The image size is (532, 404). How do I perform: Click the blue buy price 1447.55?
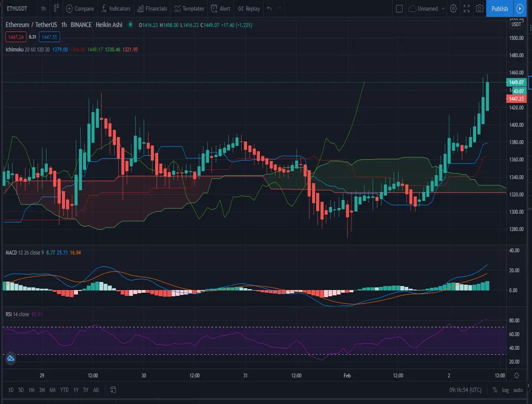click(x=49, y=37)
